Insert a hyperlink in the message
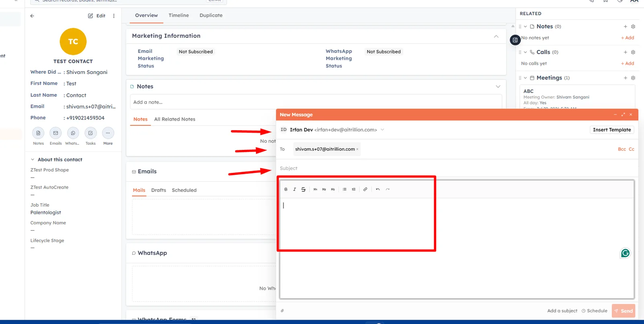Screen dimensions: 644x324 click(365, 189)
